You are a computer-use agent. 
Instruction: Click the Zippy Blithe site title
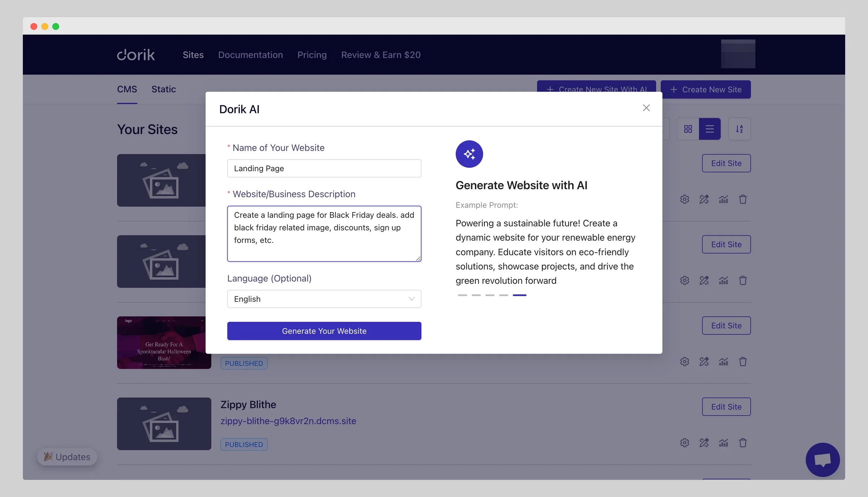[248, 404]
